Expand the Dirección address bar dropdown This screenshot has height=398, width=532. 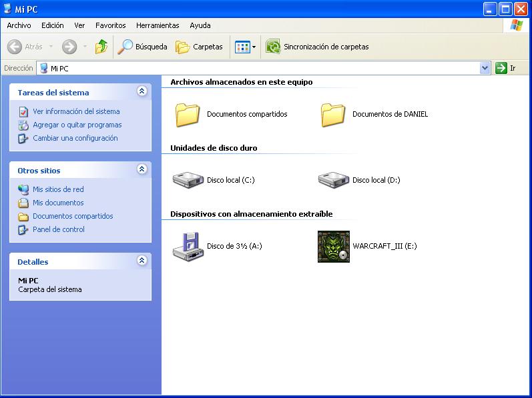[x=485, y=69]
